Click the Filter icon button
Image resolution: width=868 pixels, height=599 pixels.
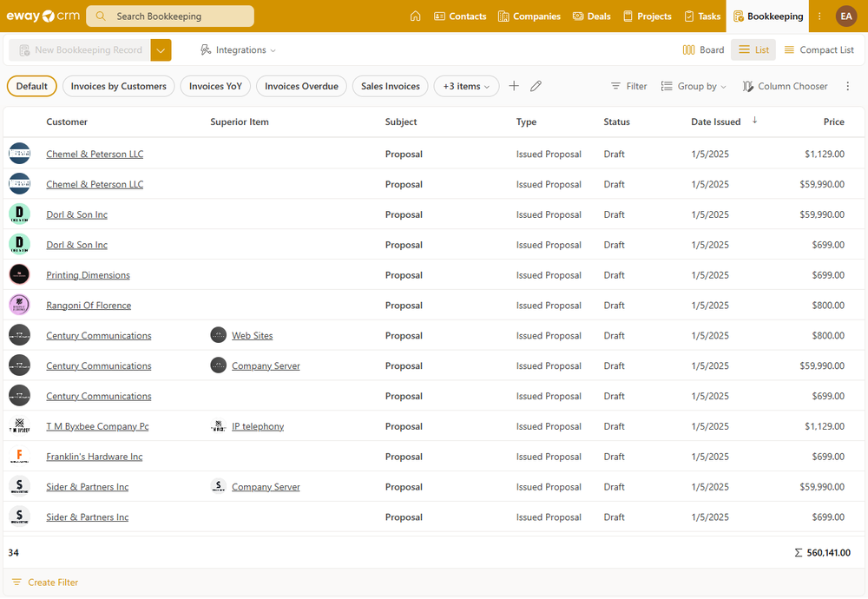click(628, 86)
